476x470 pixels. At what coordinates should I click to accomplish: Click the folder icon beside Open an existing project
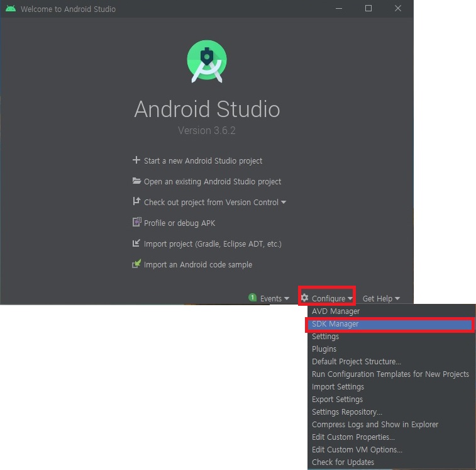click(x=136, y=181)
